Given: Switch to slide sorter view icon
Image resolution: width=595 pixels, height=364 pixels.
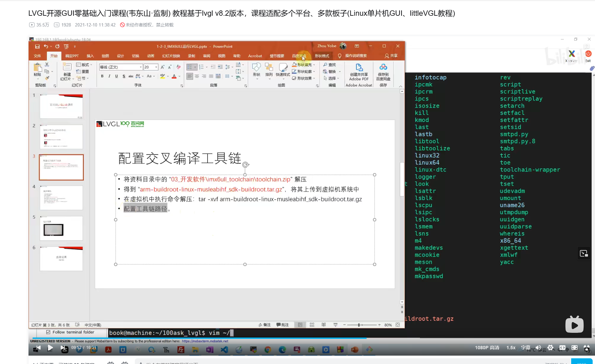Looking at the screenshot, I should (312, 325).
